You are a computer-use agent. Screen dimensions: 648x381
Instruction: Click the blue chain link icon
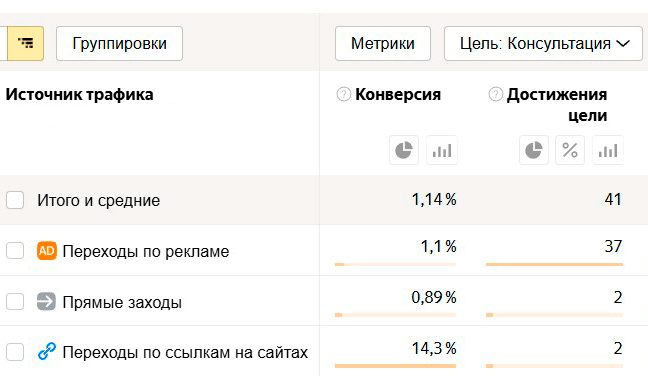47,352
